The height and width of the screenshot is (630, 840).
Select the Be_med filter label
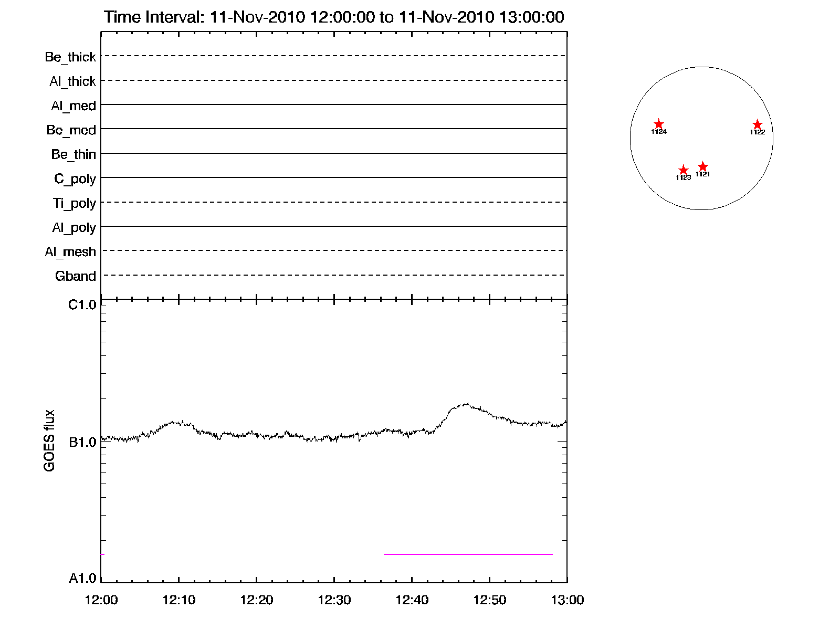click(71, 130)
